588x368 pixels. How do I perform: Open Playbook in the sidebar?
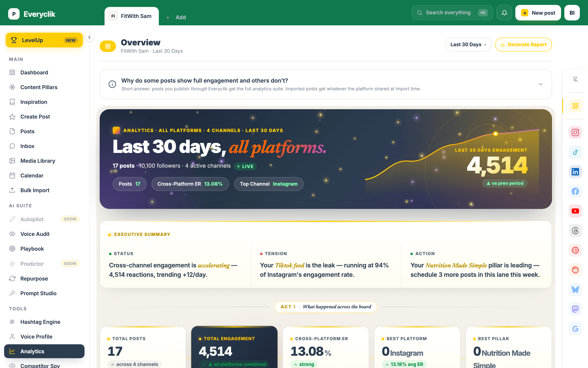(x=44, y=249)
